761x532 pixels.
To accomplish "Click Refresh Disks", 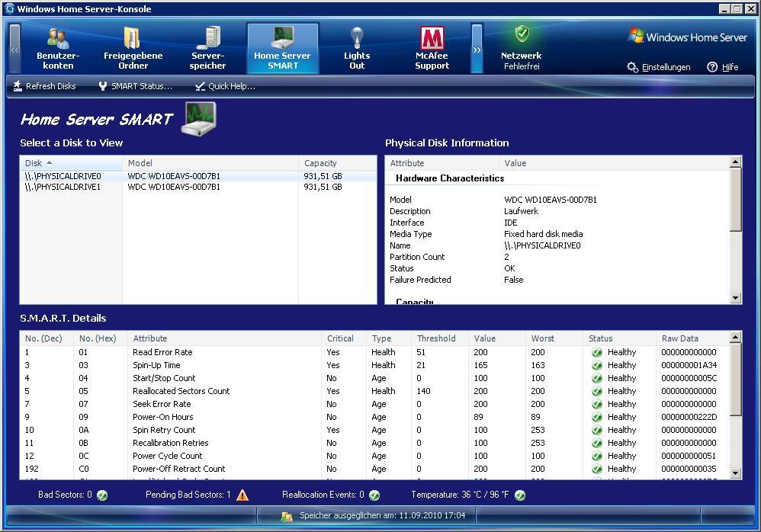I will click(x=44, y=86).
